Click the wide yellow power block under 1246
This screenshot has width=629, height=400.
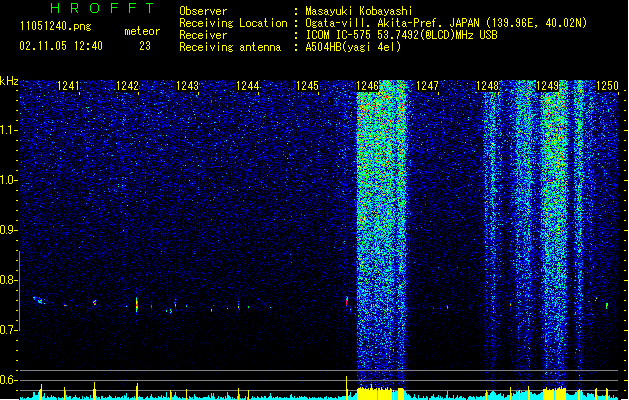(380, 393)
